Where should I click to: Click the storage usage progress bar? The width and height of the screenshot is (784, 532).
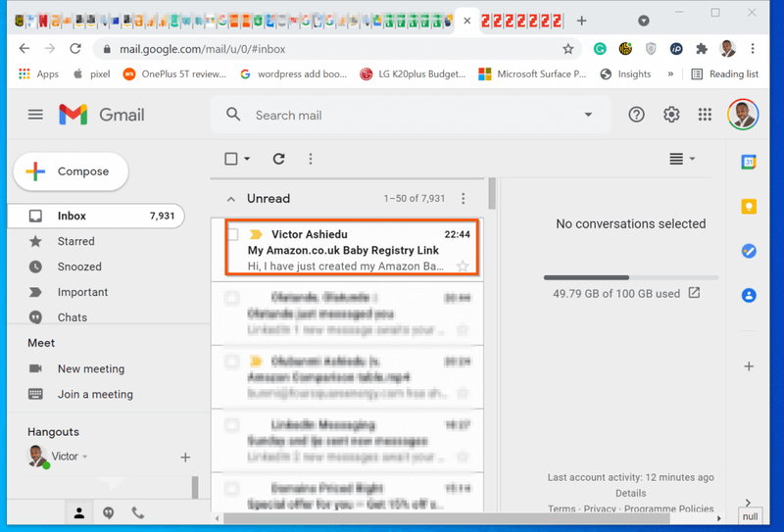click(x=631, y=277)
